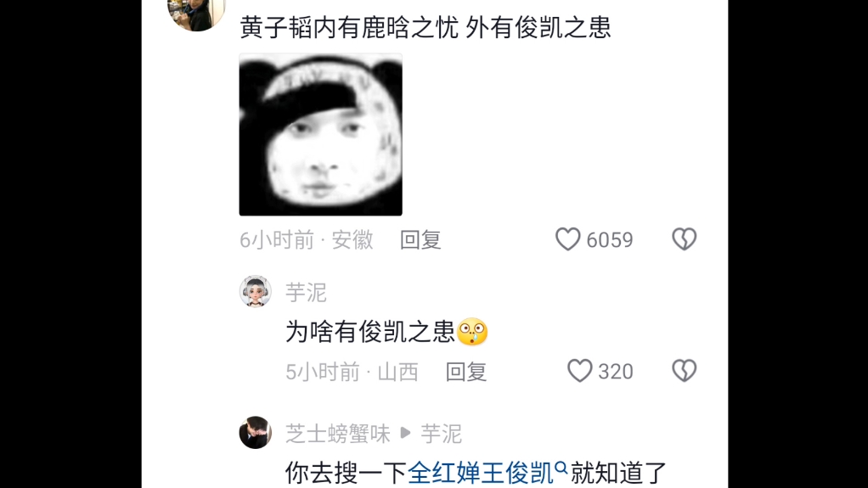Tap the 6059 like count
Image resolution: width=868 pixels, height=488 pixels.
610,240
